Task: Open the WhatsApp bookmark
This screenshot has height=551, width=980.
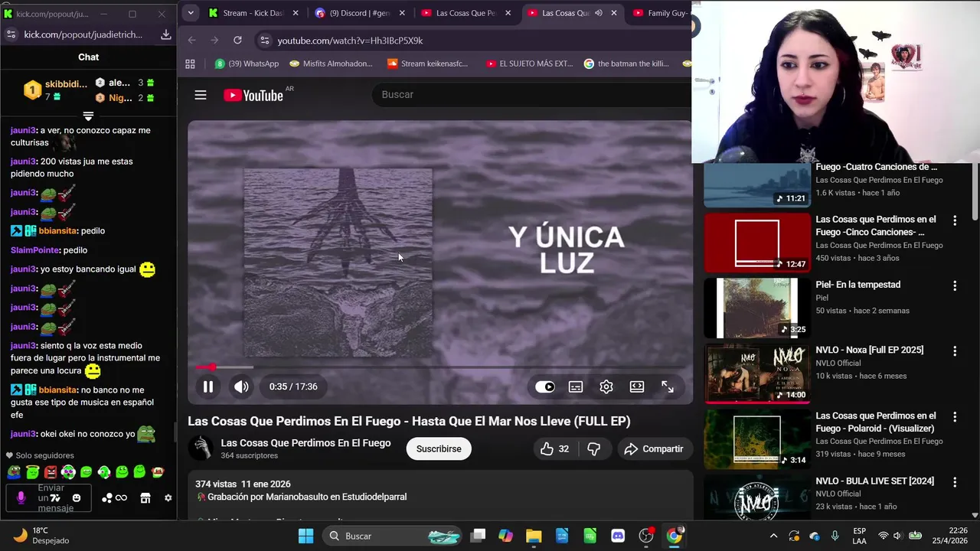Action: pyautogui.click(x=247, y=64)
